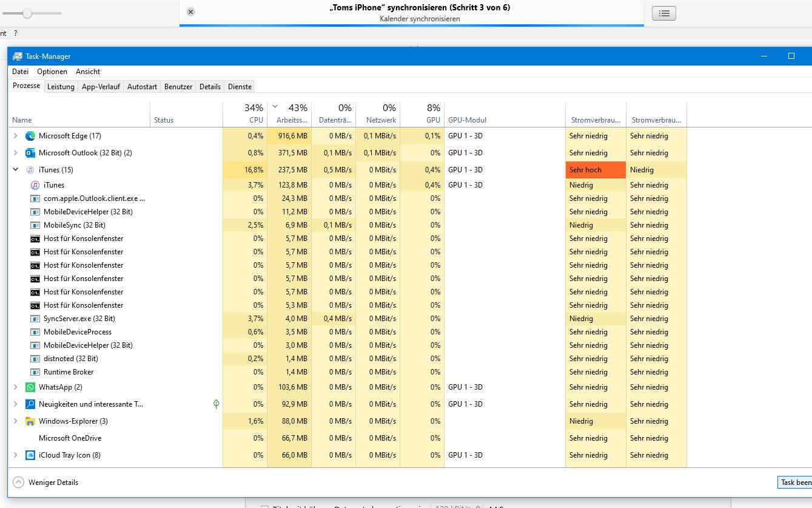Click the iTunes (15) group icon
Image resolution: width=812 pixels, height=508 pixels.
click(x=30, y=170)
